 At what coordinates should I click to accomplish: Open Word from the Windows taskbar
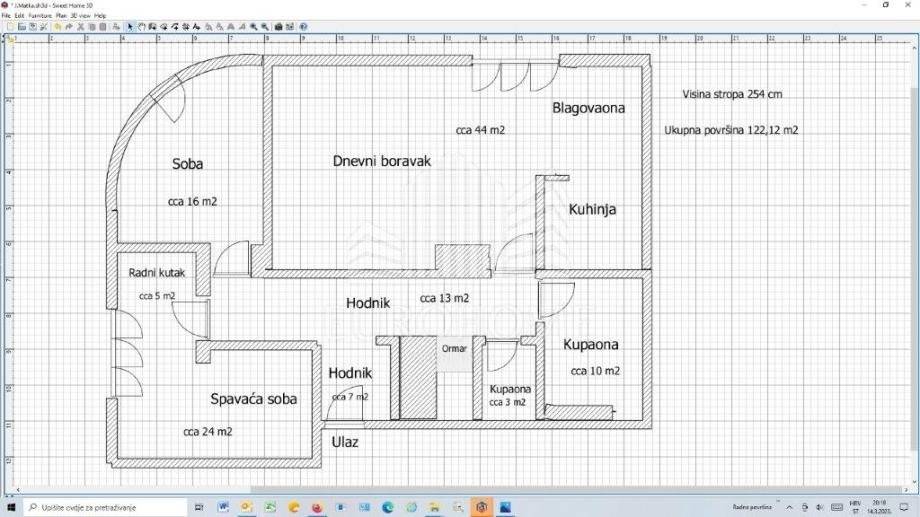click(223, 507)
